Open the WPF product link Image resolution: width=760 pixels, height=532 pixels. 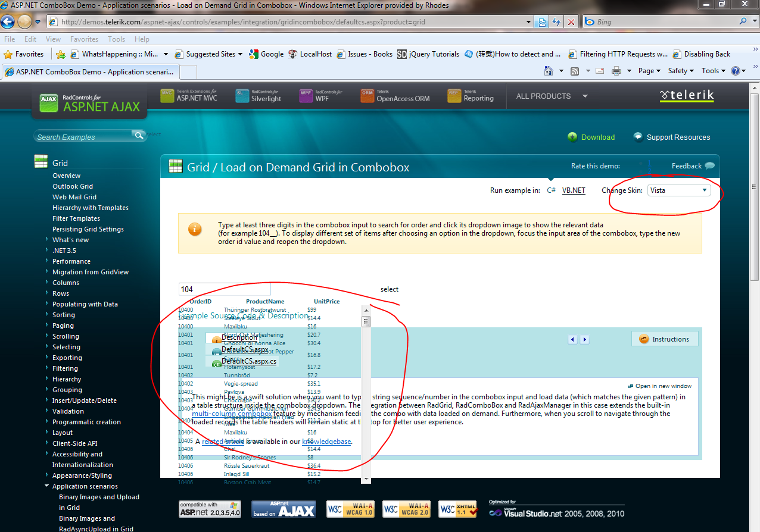point(322,96)
